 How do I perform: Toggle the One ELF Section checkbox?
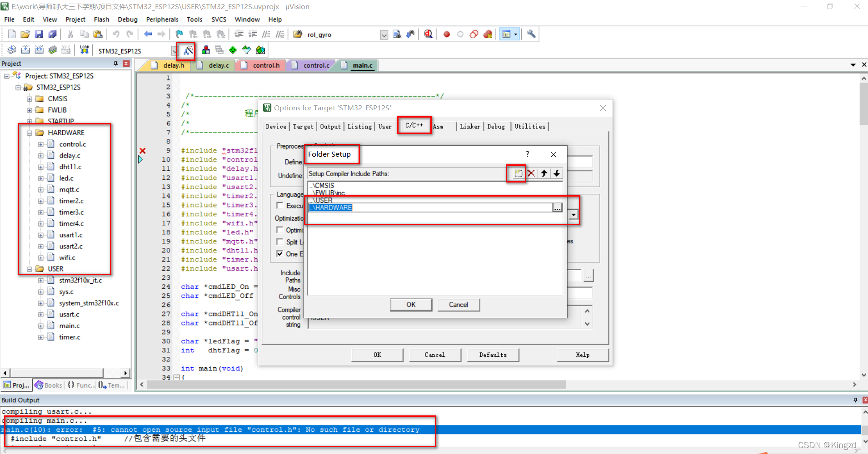pos(280,254)
